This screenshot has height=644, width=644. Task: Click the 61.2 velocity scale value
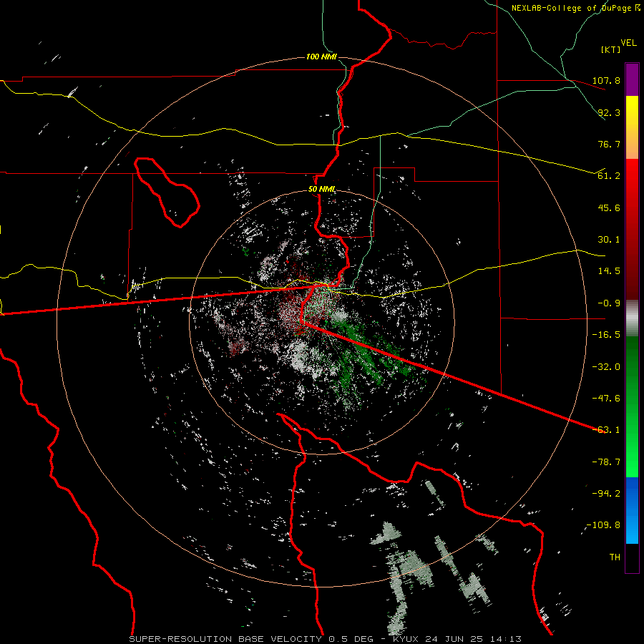[x=609, y=176]
